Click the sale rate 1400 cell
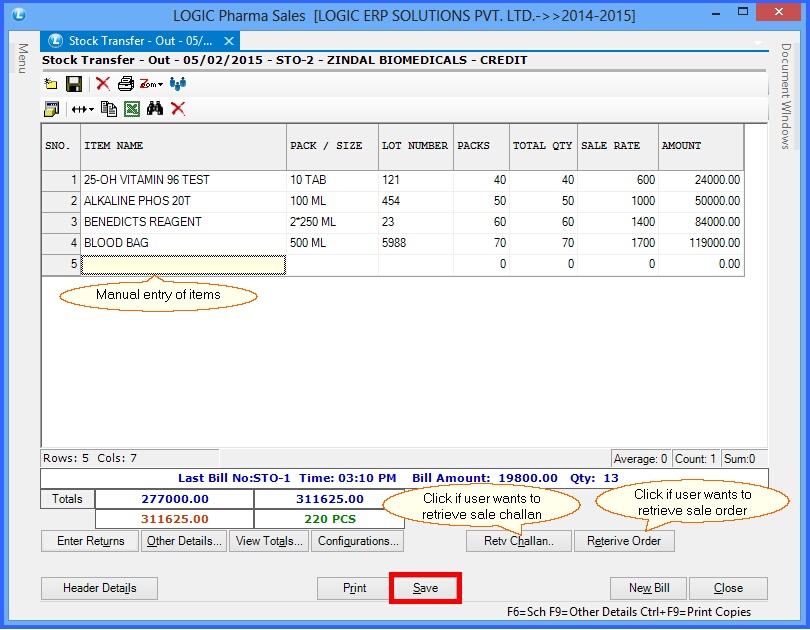810x630 pixels. click(x=617, y=222)
